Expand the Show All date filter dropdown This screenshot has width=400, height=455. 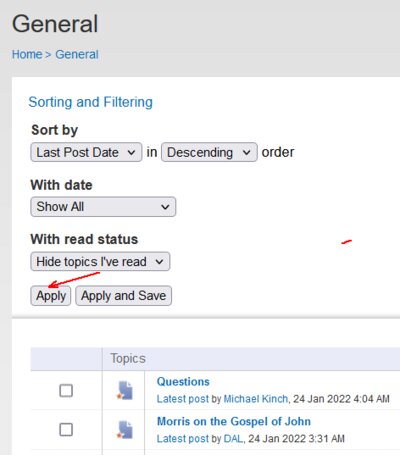103,207
